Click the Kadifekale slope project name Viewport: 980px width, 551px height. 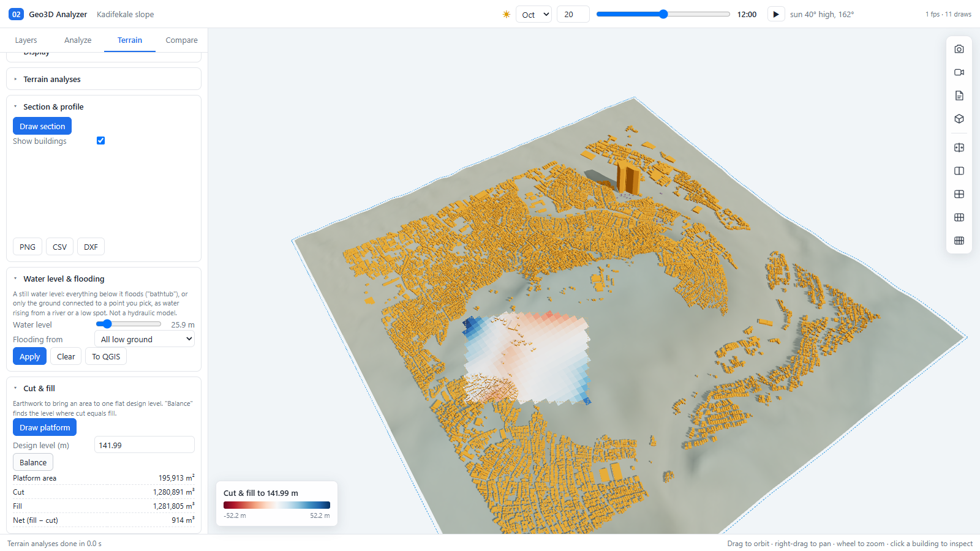pos(126,14)
